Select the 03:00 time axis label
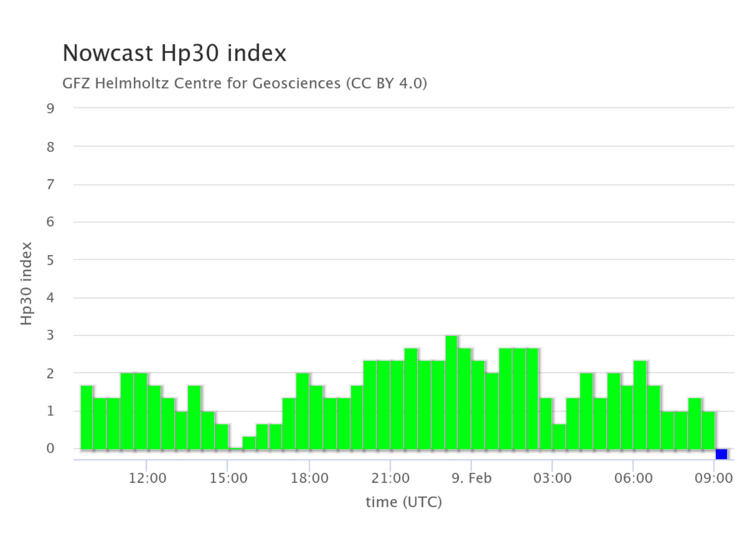 pos(552,478)
